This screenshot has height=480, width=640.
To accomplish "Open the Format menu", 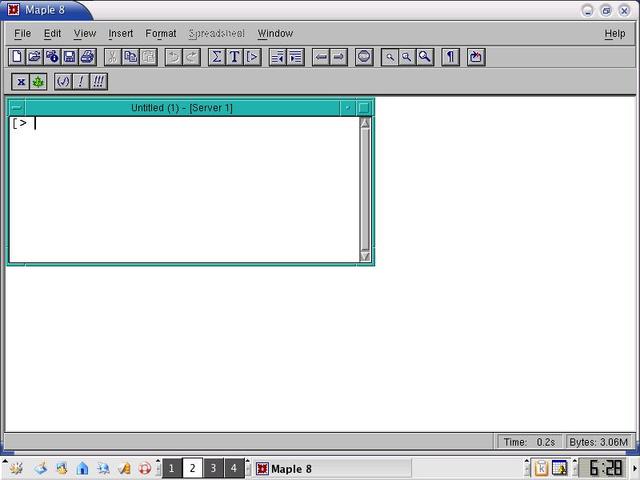I will coord(161,33).
